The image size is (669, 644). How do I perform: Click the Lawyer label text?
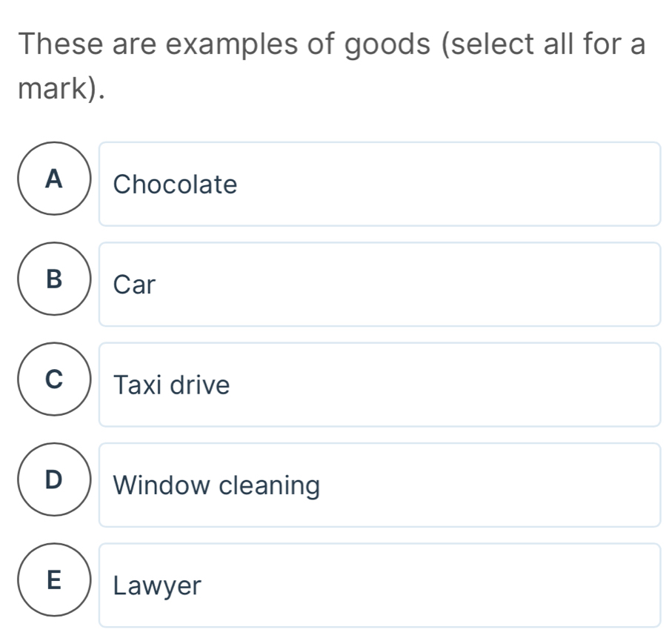tap(156, 586)
